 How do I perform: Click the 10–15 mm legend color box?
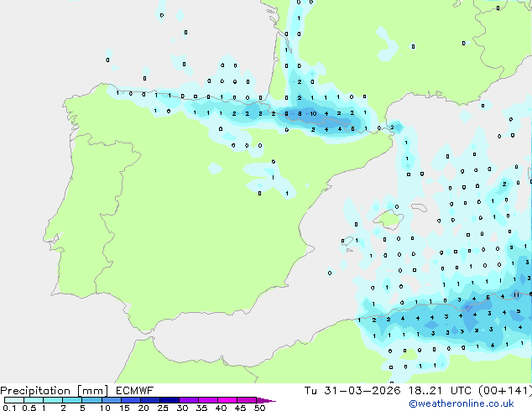[111, 400]
